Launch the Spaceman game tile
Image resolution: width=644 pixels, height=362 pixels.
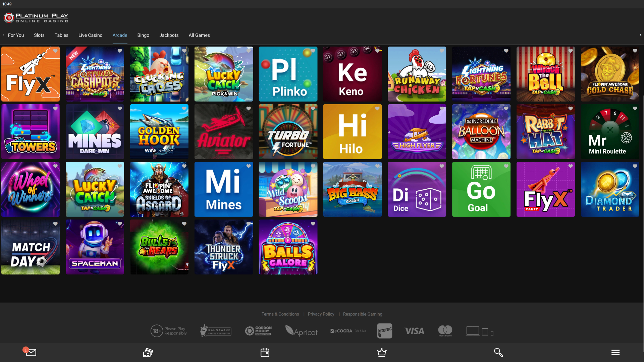(x=95, y=247)
